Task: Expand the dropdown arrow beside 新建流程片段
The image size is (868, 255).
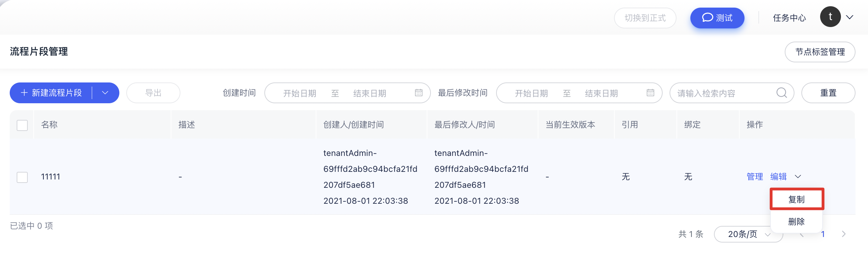Action: [105, 93]
